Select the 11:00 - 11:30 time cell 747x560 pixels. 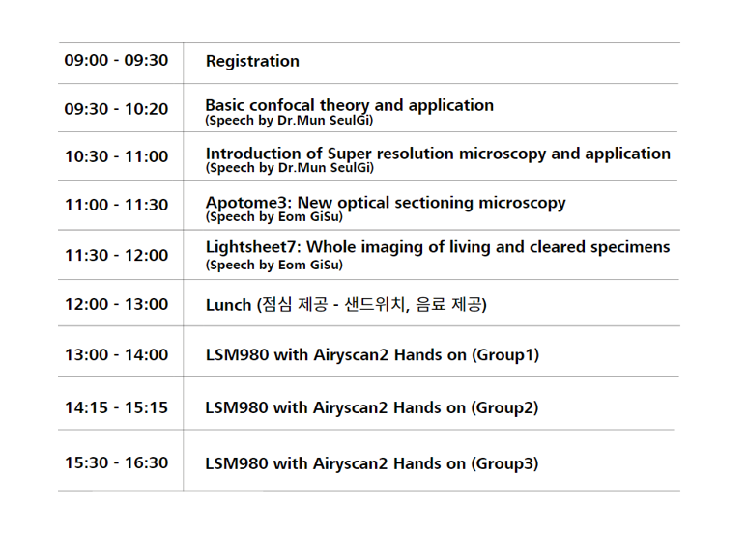point(116,205)
